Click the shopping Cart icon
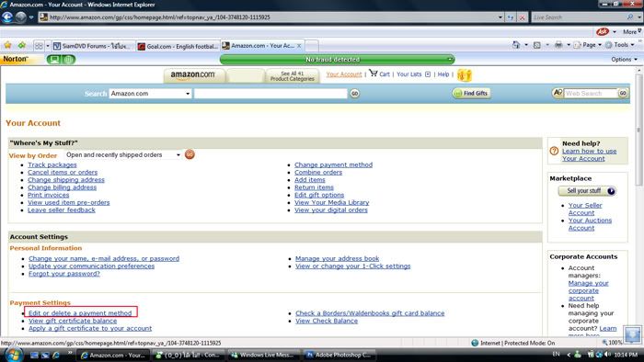 tap(373, 74)
